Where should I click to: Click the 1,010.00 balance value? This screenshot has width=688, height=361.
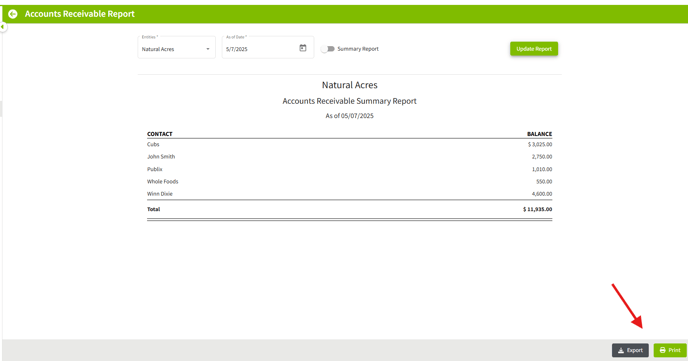click(x=542, y=169)
